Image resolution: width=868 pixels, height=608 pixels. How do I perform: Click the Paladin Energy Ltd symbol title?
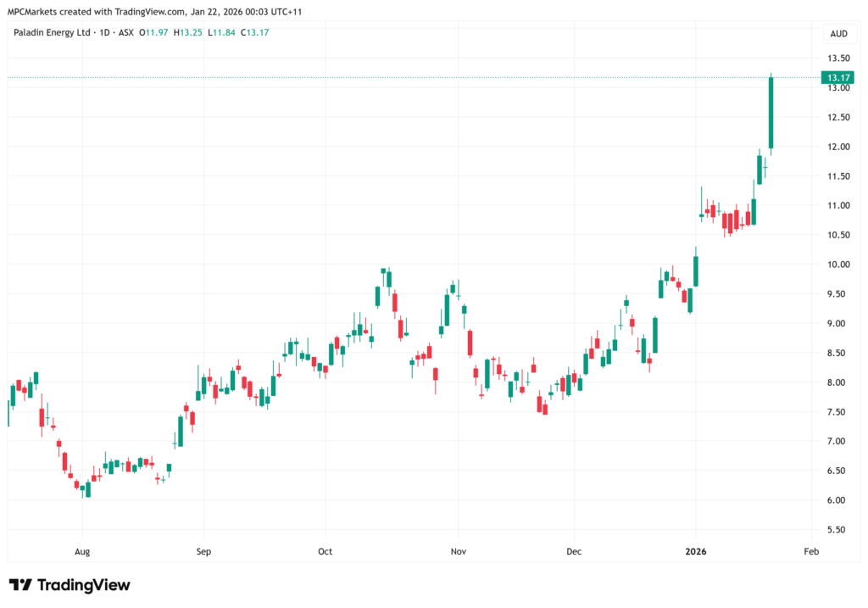pyautogui.click(x=52, y=33)
